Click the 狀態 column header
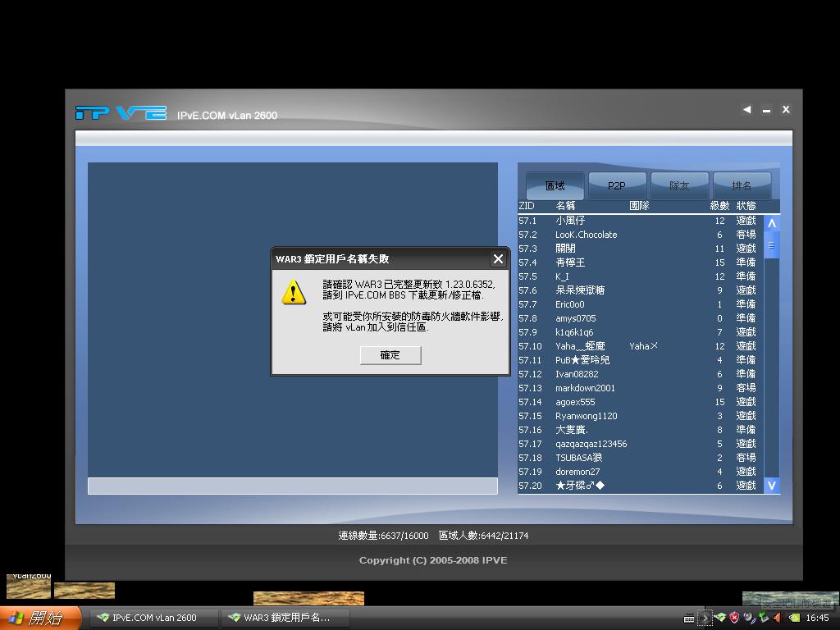 [x=746, y=206]
